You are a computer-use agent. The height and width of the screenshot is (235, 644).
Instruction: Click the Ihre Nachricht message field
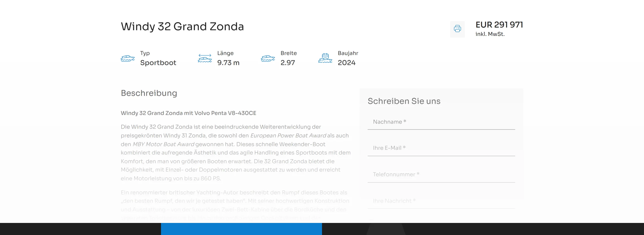pos(441,201)
